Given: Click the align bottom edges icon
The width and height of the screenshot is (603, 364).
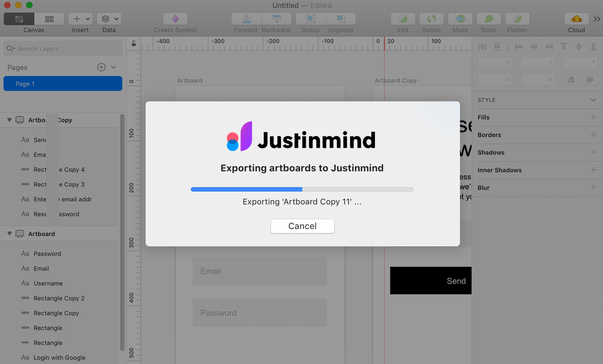Looking at the screenshot, I should [x=593, y=47].
